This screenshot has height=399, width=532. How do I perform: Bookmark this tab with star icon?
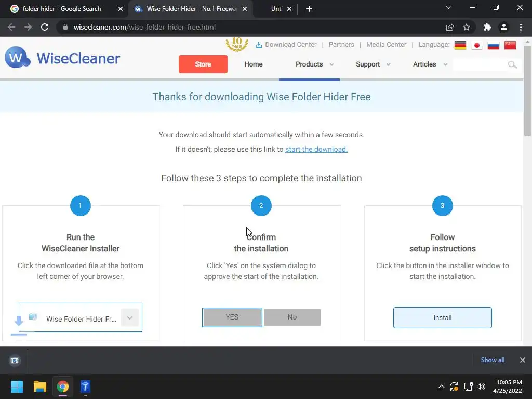(467, 27)
